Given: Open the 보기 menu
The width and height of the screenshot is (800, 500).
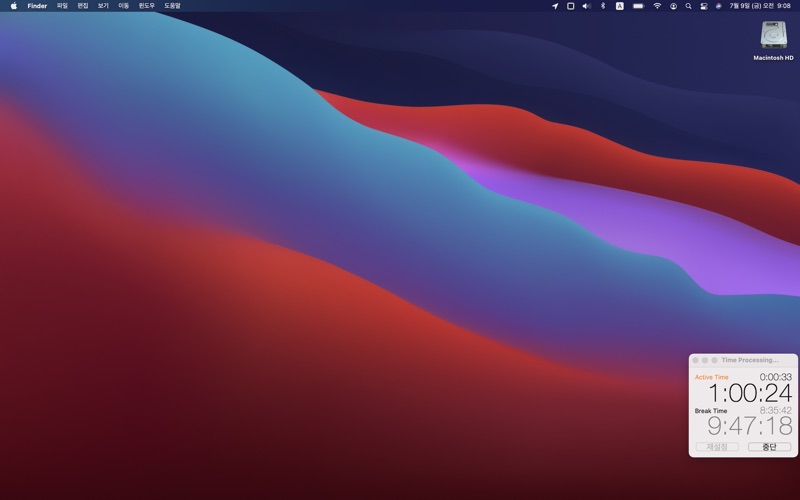Looking at the screenshot, I should click(103, 6).
